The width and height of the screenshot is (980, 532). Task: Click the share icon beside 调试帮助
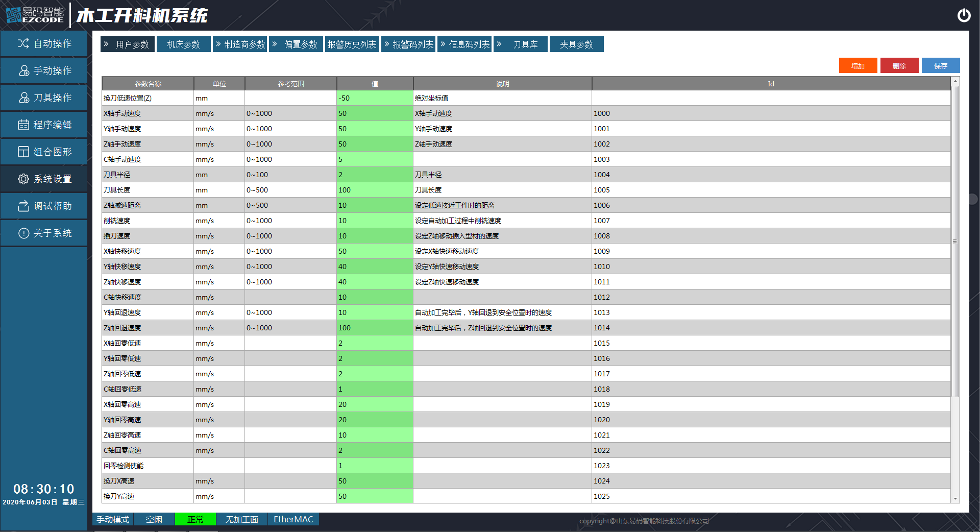23,206
